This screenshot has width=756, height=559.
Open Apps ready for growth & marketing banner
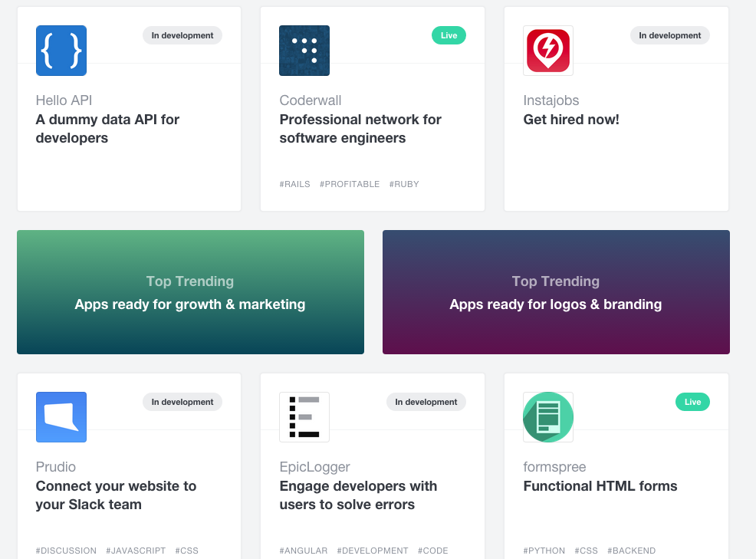click(190, 292)
